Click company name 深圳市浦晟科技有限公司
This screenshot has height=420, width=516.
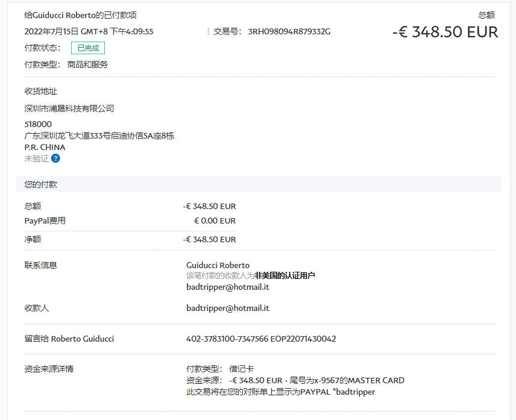point(69,108)
